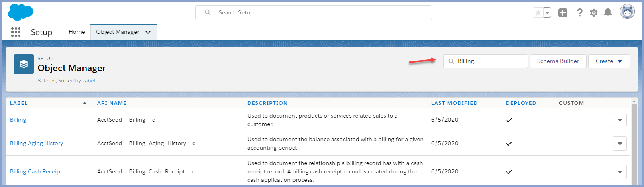The image size is (644, 187).
Task: Click the SETUP breadcrumb link
Action: point(45,58)
